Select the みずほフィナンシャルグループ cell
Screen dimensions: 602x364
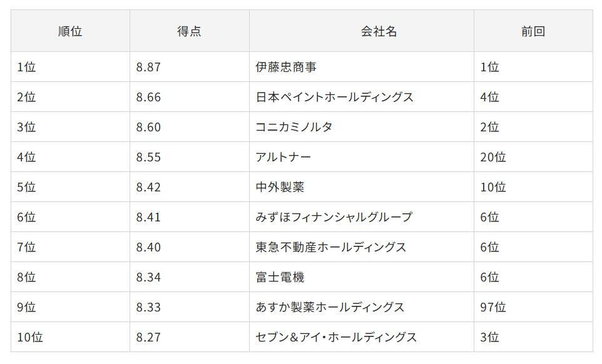coord(334,217)
